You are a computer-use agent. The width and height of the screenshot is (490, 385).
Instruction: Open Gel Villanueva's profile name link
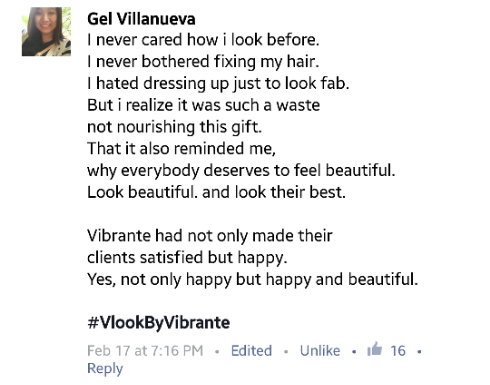click(x=141, y=19)
